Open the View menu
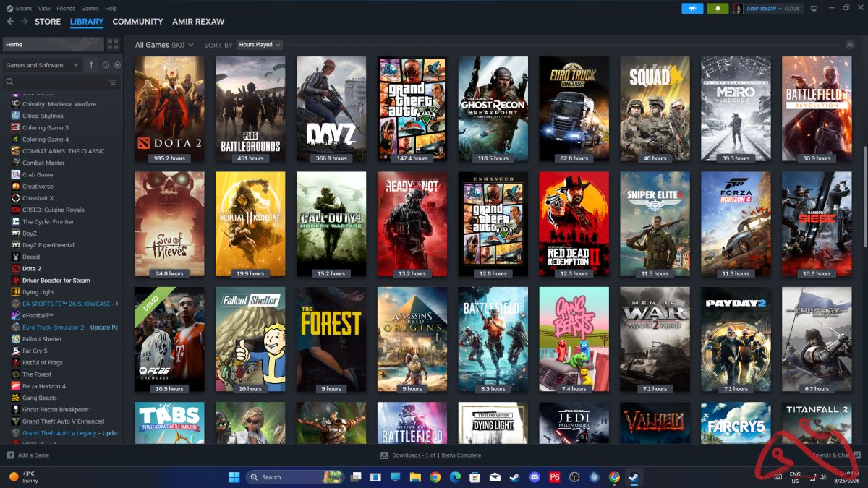This screenshot has width=868, height=488. tap(44, 9)
